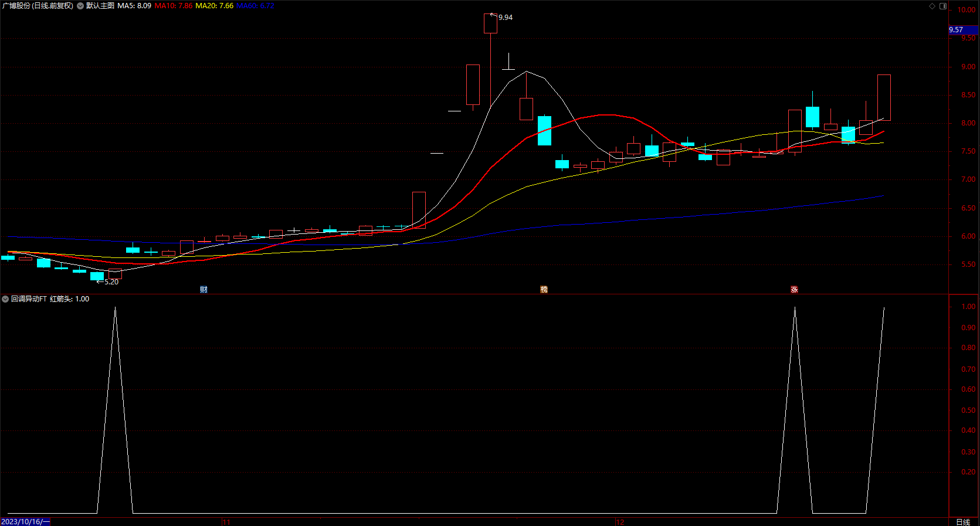
Task: Click the 广博股份 (日线.前复权) title label
Action: [38, 6]
